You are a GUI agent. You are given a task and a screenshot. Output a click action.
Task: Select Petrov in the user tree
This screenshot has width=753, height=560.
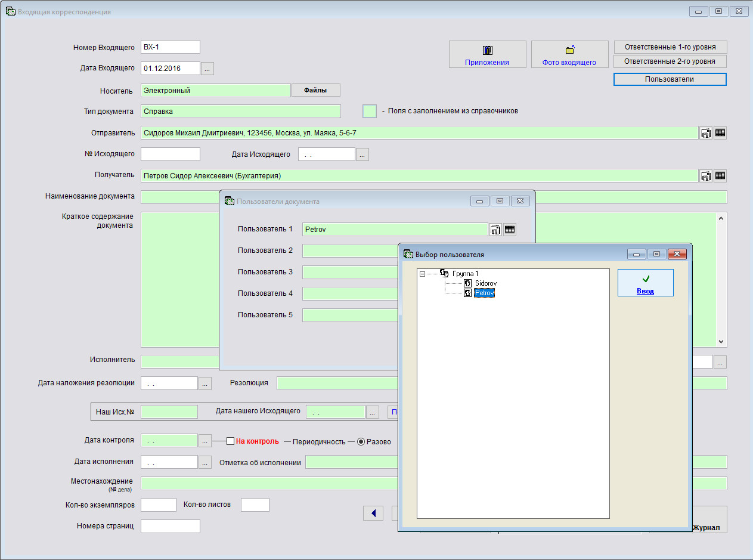tap(484, 293)
